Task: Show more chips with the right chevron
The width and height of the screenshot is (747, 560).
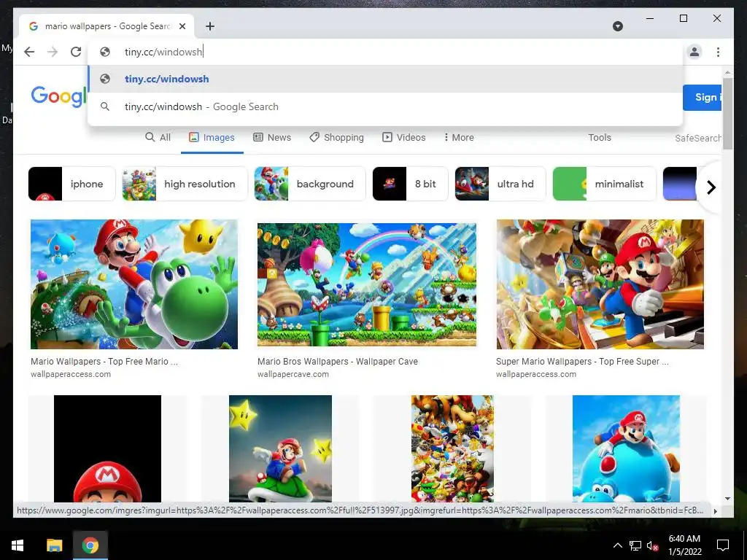Action: click(711, 187)
